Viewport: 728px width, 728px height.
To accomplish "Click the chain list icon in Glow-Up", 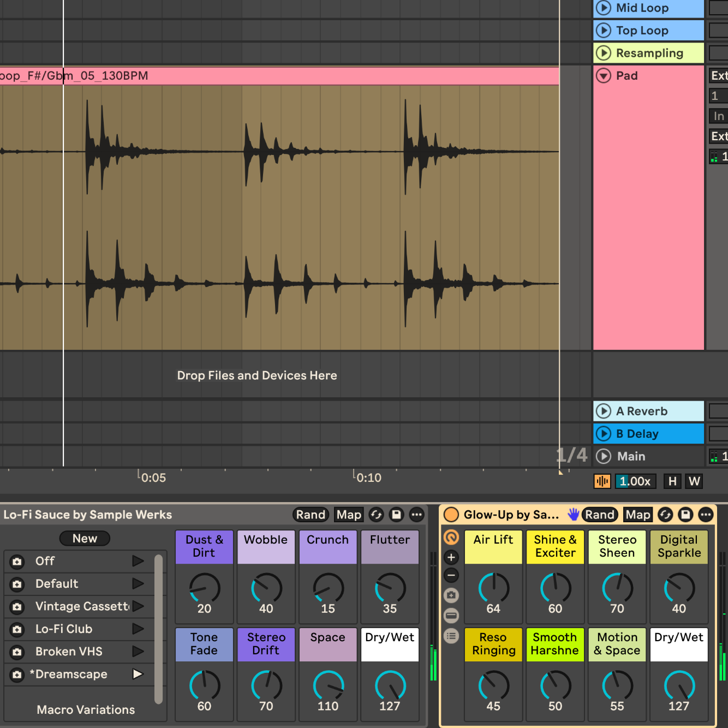I will point(451,636).
